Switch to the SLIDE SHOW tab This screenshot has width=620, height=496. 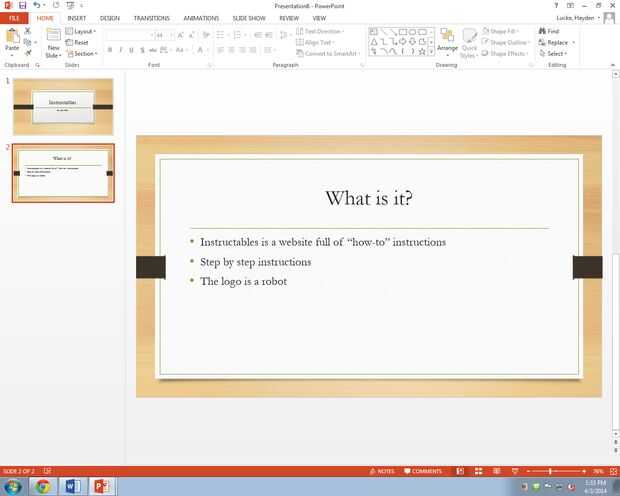pos(249,18)
